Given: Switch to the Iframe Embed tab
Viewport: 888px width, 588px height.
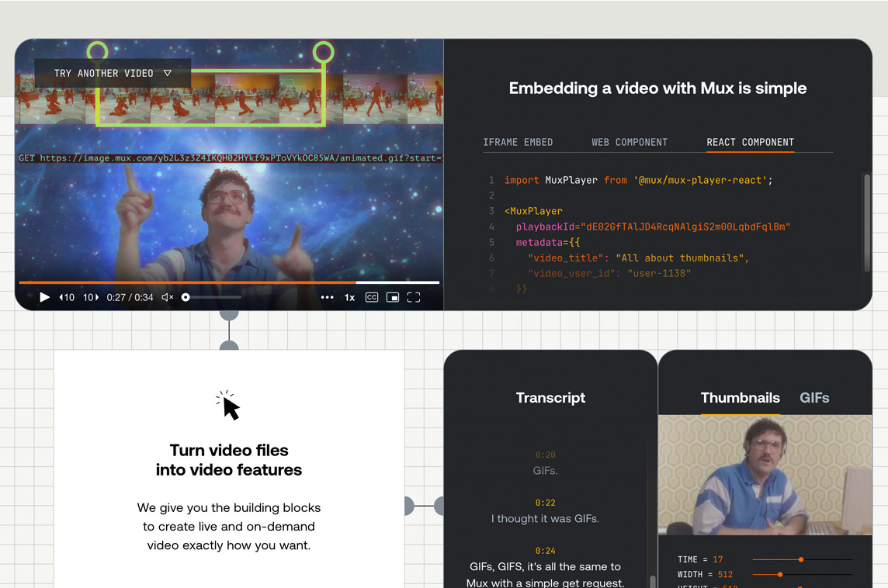Looking at the screenshot, I should (x=518, y=142).
